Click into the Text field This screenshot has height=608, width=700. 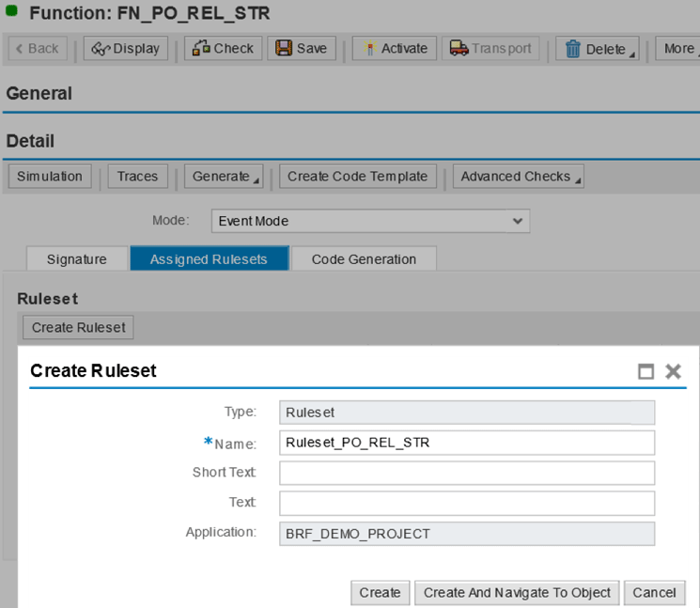[x=467, y=503]
